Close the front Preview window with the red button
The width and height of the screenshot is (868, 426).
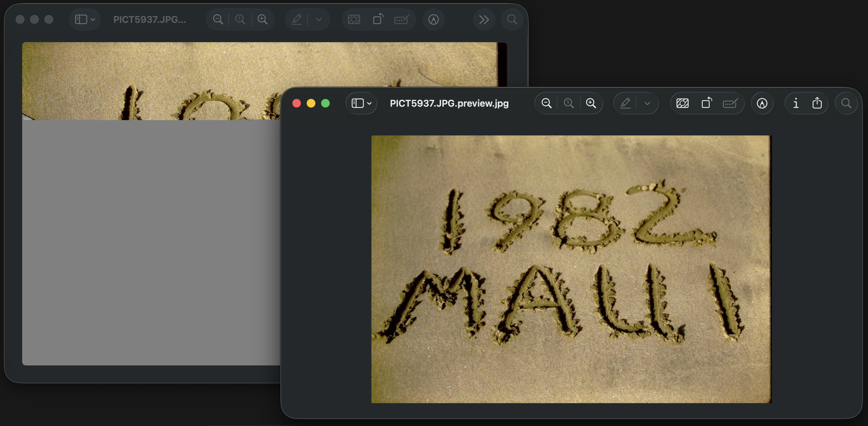click(297, 103)
